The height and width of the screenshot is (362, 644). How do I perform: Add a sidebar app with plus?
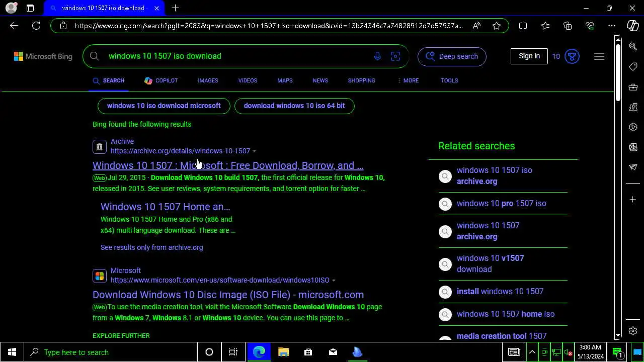click(x=633, y=200)
